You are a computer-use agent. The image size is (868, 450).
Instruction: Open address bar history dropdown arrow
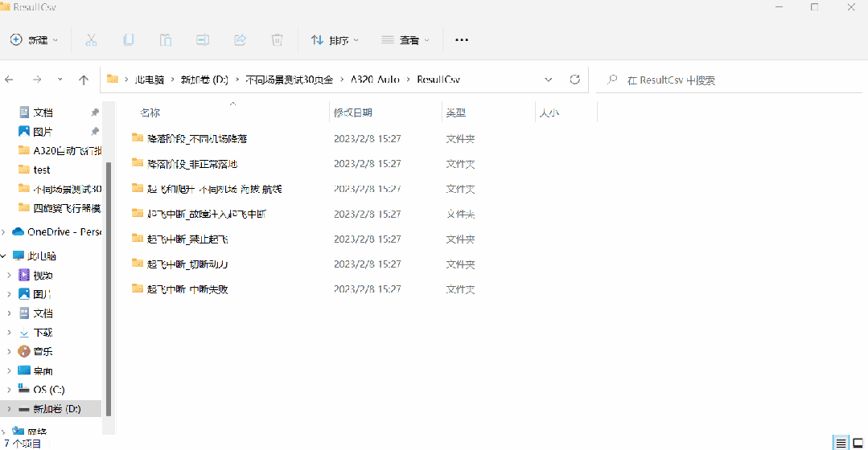548,80
